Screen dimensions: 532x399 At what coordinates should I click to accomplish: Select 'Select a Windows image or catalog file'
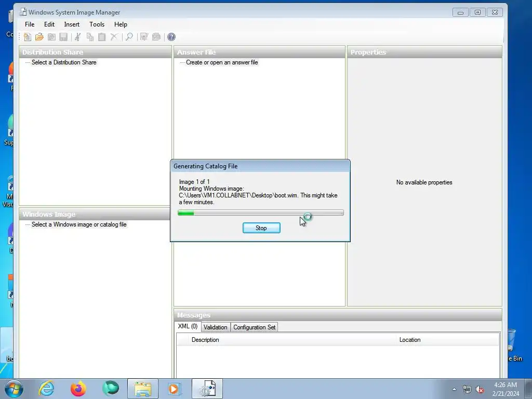pos(79,224)
